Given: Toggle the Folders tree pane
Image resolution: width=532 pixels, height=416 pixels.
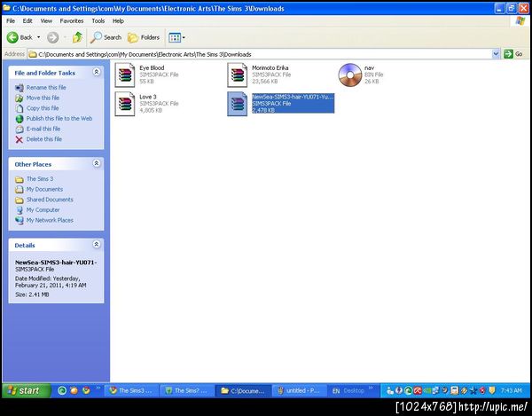Looking at the screenshot, I should (x=144, y=37).
